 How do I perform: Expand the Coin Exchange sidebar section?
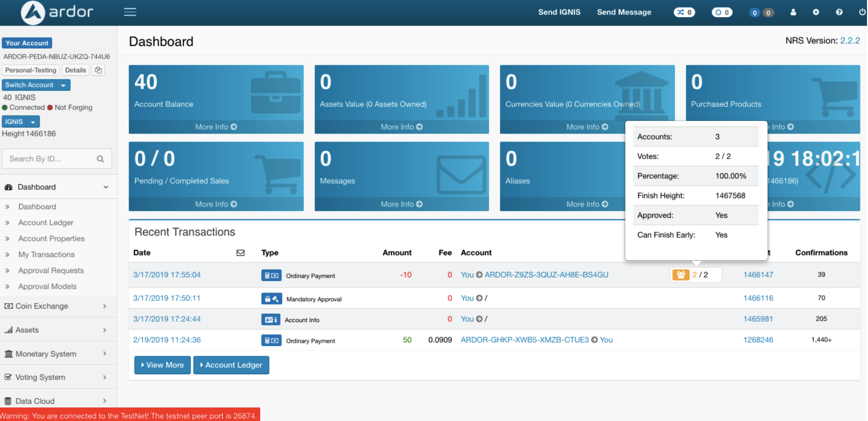[56, 306]
